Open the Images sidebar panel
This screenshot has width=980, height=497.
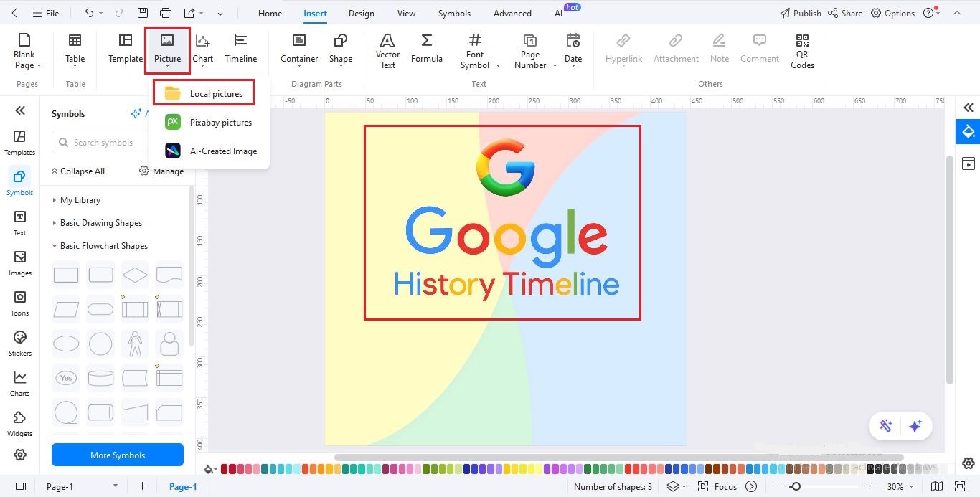point(19,263)
